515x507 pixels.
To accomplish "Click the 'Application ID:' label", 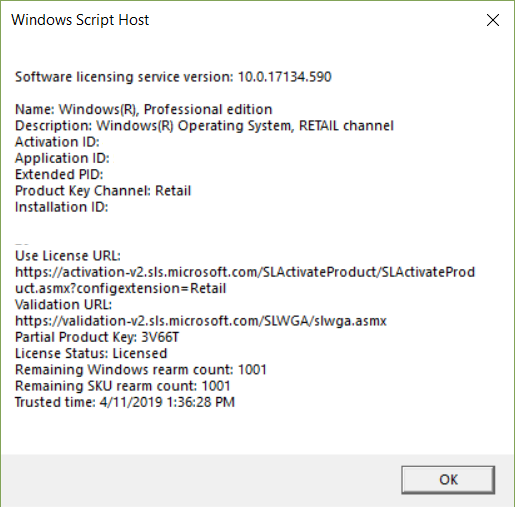I will [62, 158].
